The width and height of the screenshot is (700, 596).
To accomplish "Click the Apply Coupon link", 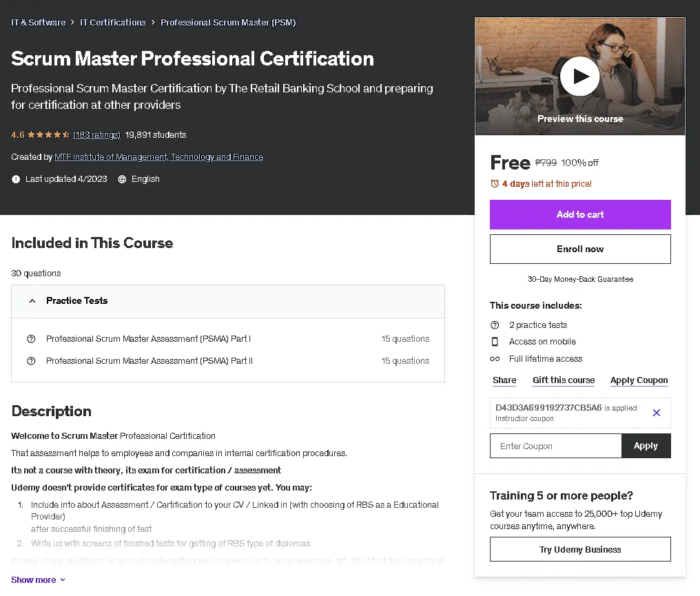I will click(x=639, y=380).
